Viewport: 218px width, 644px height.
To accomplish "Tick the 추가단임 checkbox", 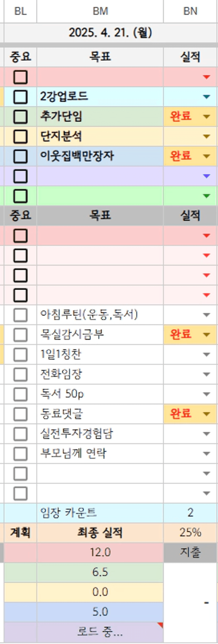I will [20, 117].
